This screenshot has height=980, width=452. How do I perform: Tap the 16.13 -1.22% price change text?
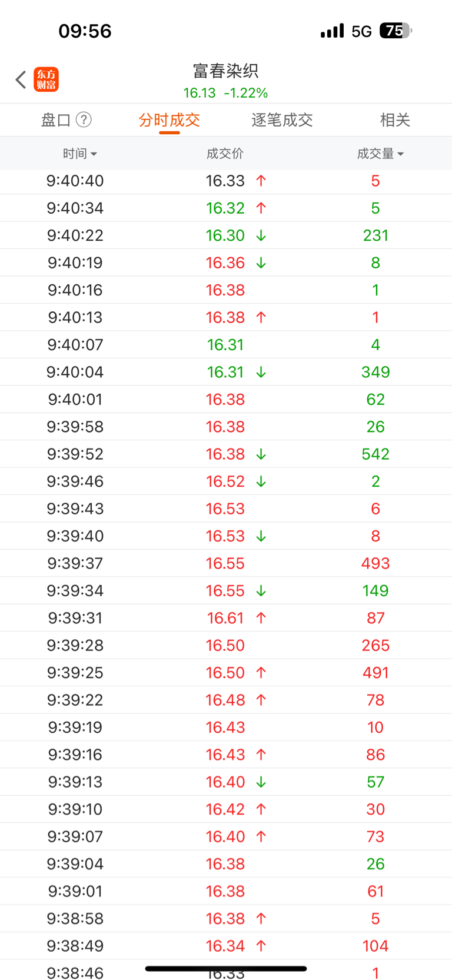click(225, 93)
